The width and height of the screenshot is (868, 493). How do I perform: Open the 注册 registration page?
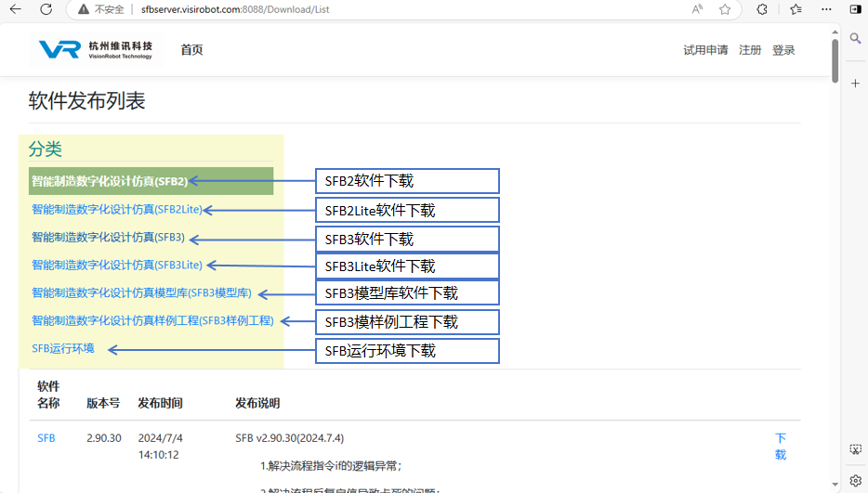pos(750,50)
